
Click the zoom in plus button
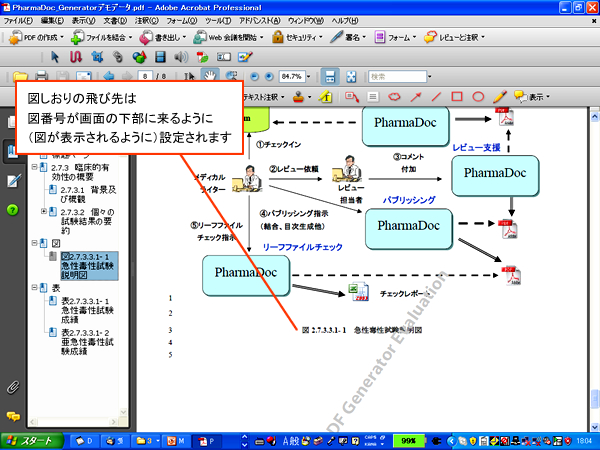coord(269,77)
